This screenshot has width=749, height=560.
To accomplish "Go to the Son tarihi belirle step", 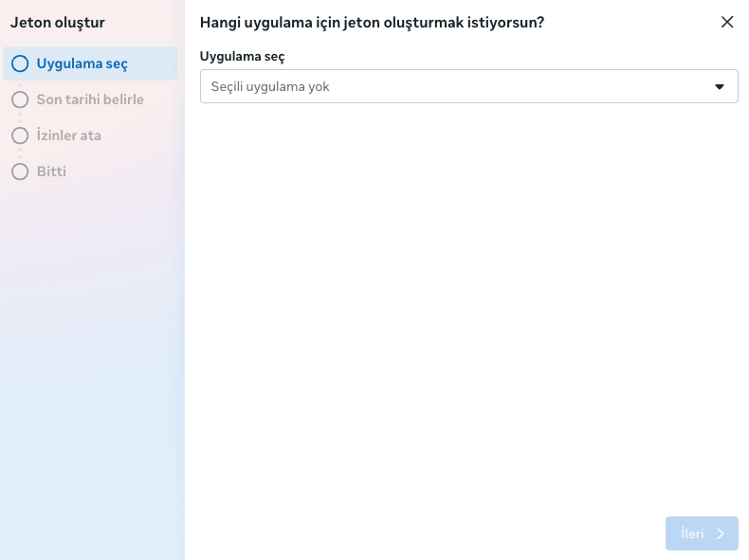I will tap(90, 99).
